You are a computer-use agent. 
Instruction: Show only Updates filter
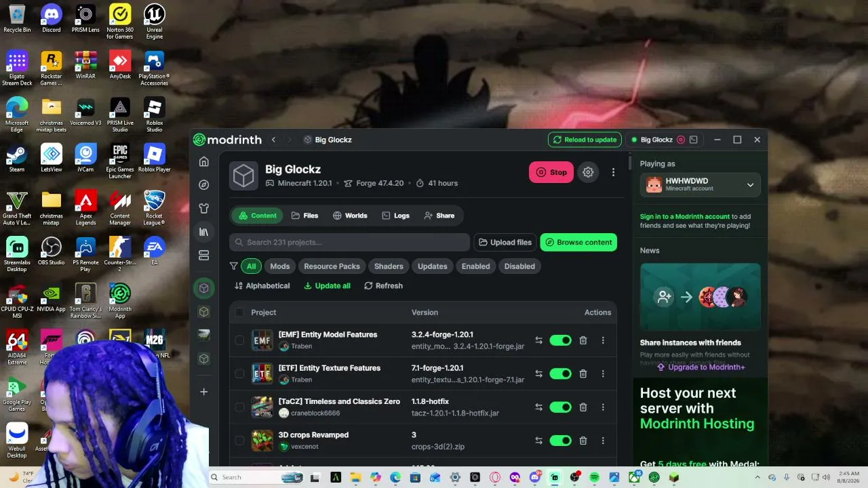coord(433,266)
